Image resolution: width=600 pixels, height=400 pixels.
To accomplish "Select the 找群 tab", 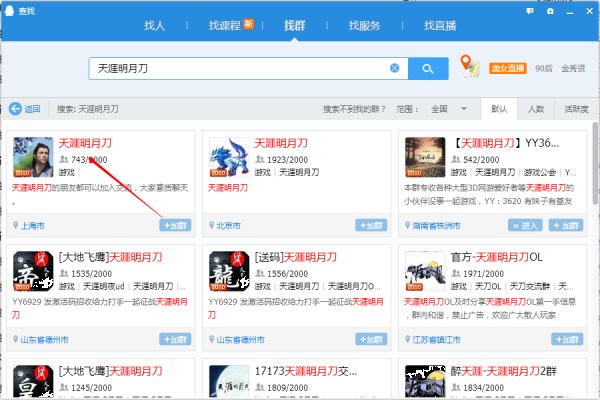I will [295, 26].
